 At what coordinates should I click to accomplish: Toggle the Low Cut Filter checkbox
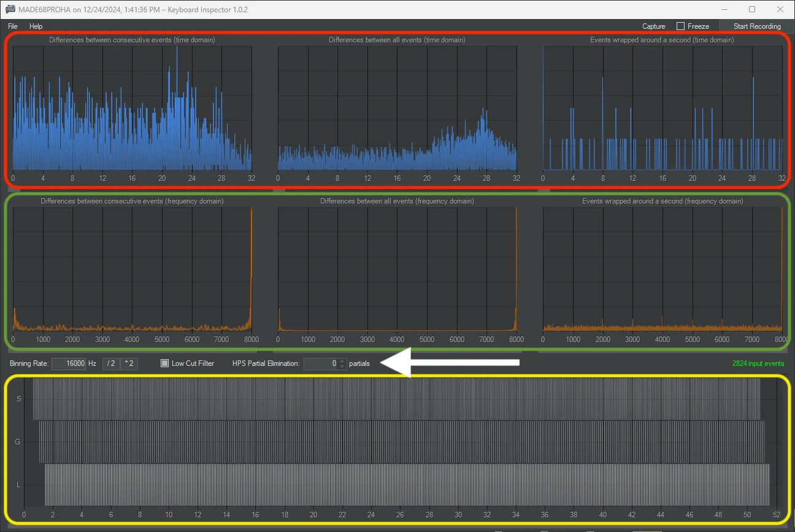click(x=164, y=363)
